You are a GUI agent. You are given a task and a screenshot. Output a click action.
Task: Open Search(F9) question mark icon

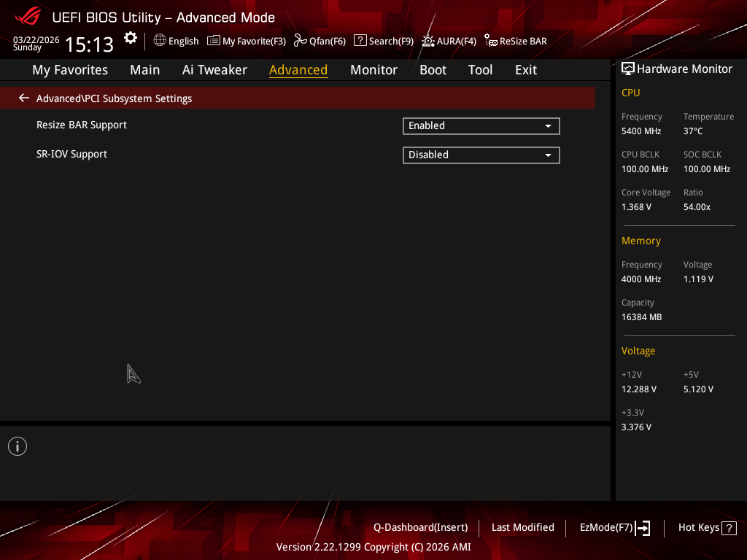(360, 41)
